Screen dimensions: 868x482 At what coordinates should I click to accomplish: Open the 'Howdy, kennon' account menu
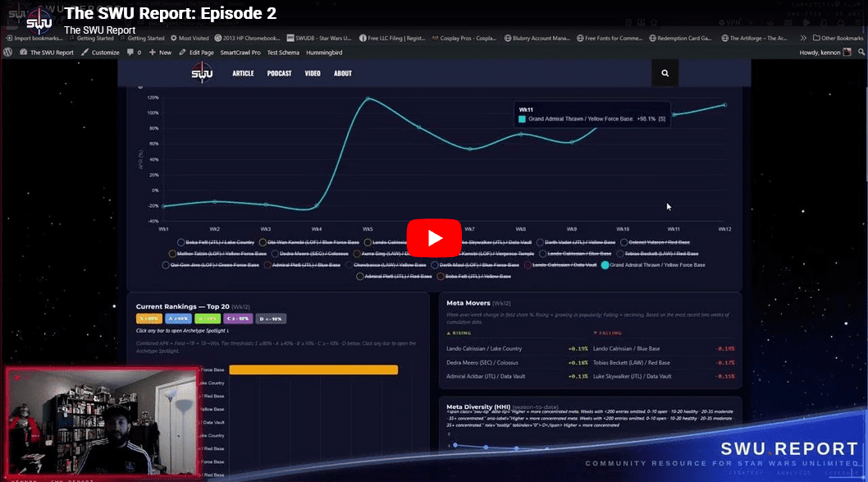coord(825,52)
